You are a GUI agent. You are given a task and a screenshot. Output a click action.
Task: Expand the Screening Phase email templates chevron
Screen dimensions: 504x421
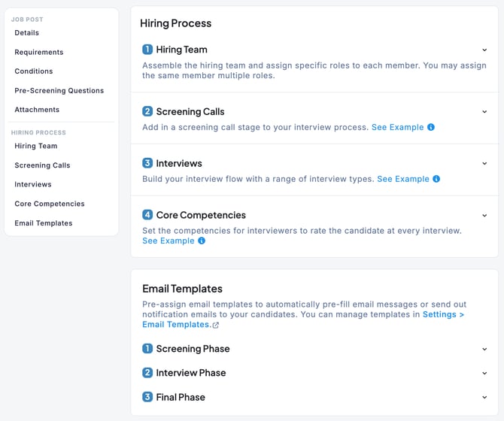point(485,349)
